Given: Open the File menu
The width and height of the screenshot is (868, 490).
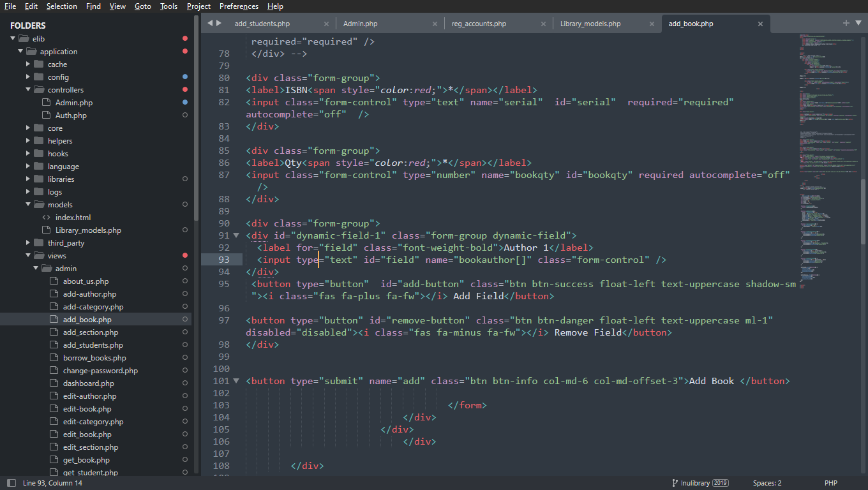Looking at the screenshot, I should [10, 6].
